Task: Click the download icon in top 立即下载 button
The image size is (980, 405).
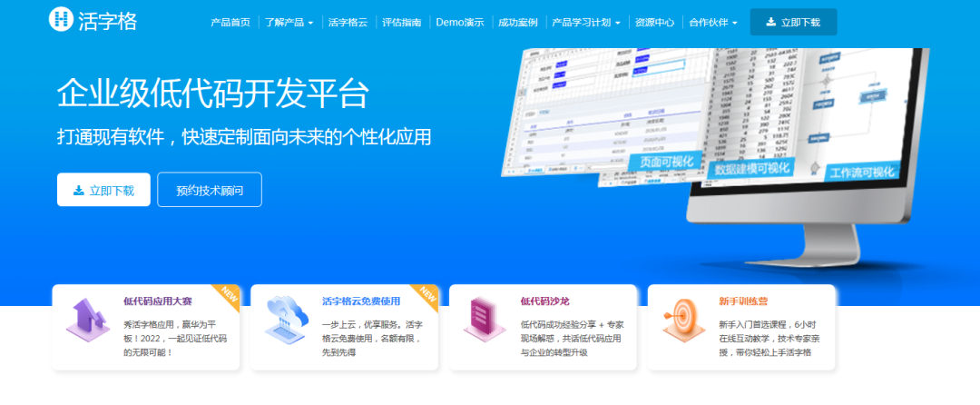Action: [771, 23]
